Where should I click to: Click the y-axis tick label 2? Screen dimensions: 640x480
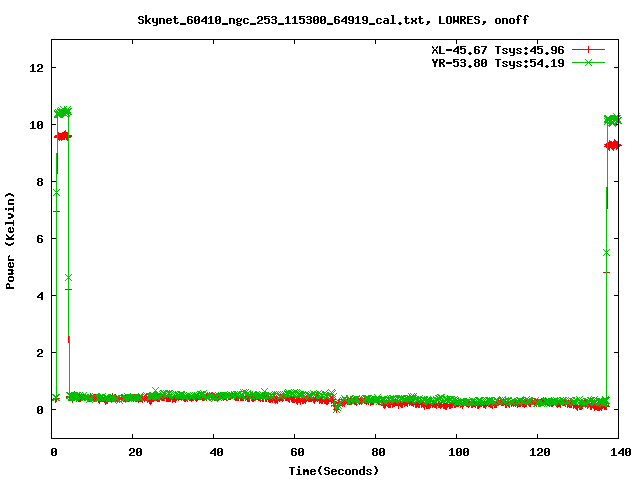tap(40, 353)
